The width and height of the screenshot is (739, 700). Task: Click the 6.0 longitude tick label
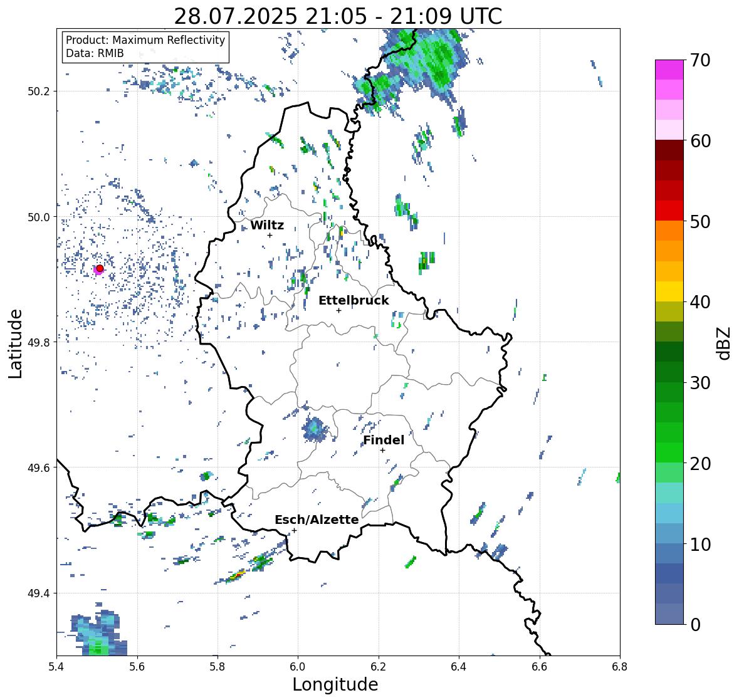point(298,667)
